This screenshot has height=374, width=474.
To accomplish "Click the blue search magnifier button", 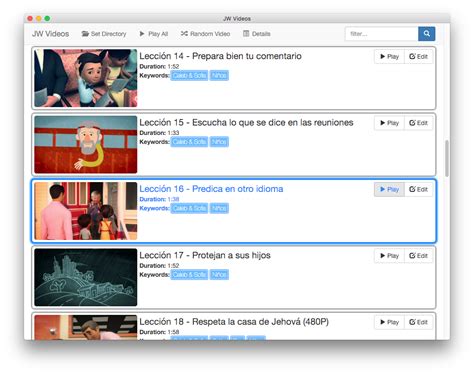I will (427, 34).
